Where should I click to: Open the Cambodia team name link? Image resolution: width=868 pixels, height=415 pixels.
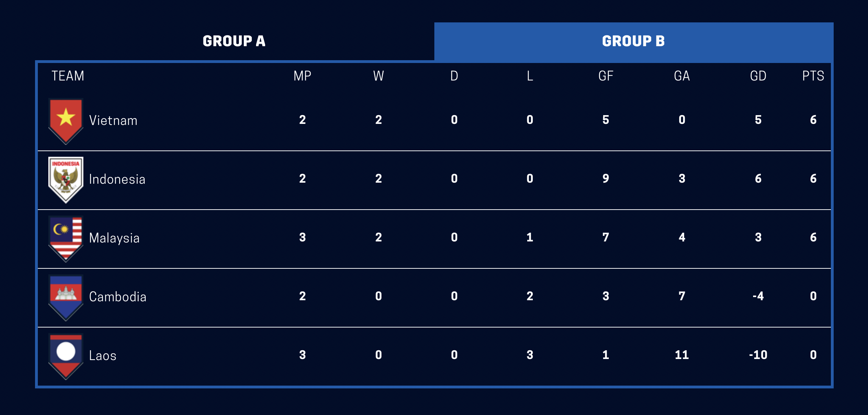118,297
